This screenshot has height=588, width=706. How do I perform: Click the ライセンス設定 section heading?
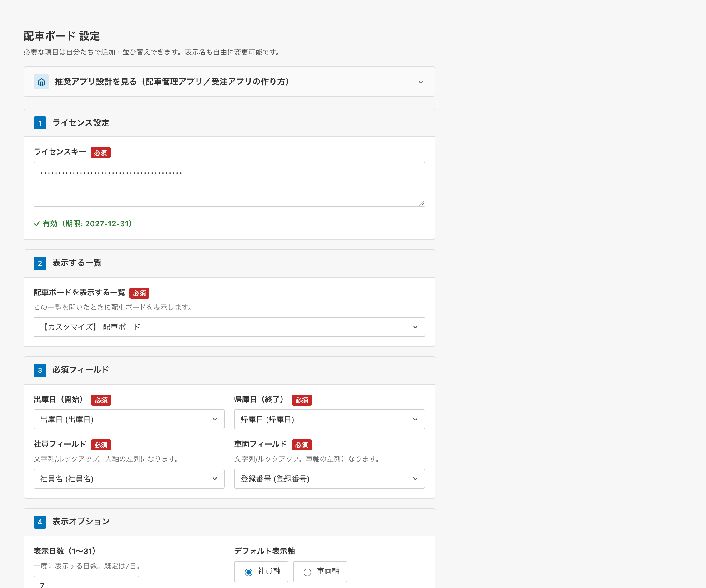click(81, 123)
